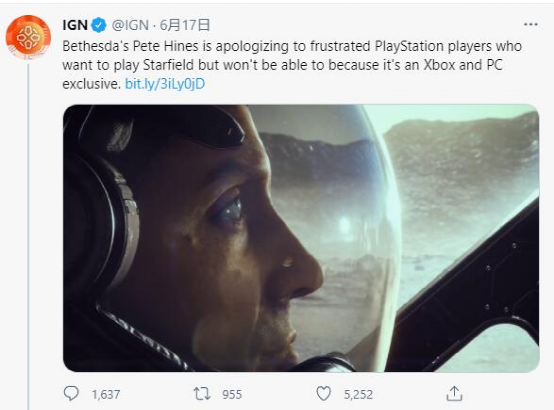
Task: Click the IGN display name
Action: pyautogui.click(x=75, y=25)
